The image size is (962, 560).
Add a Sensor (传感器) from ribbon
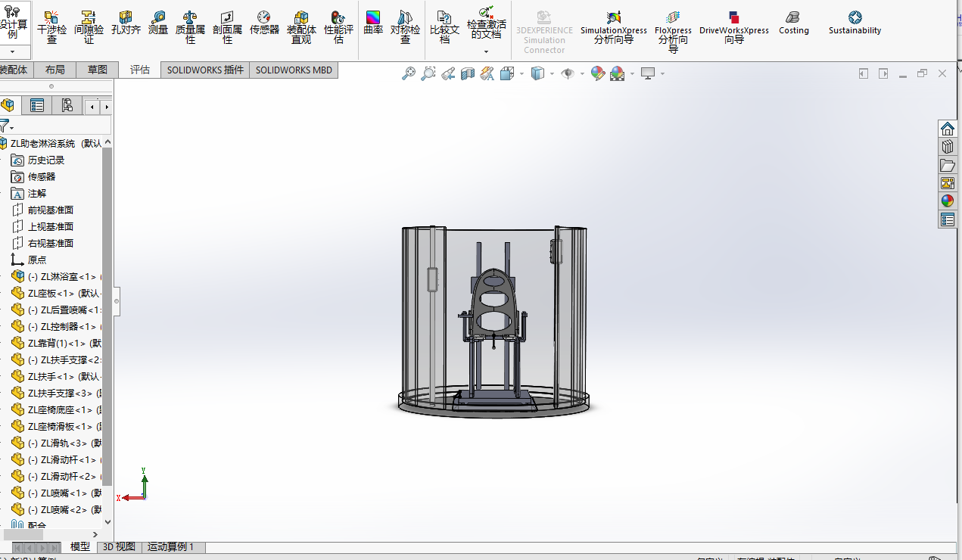(x=264, y=23)
